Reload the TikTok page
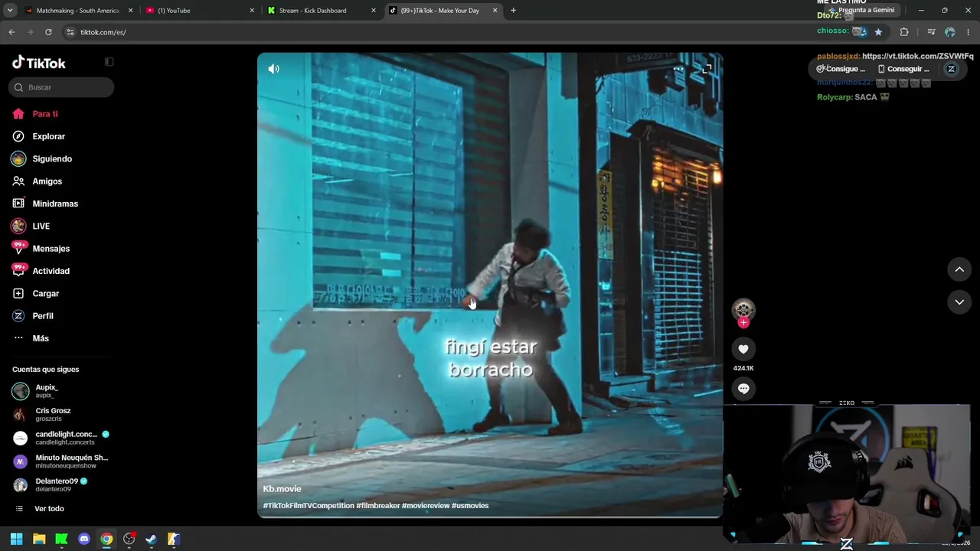 (x=48, y=32)
